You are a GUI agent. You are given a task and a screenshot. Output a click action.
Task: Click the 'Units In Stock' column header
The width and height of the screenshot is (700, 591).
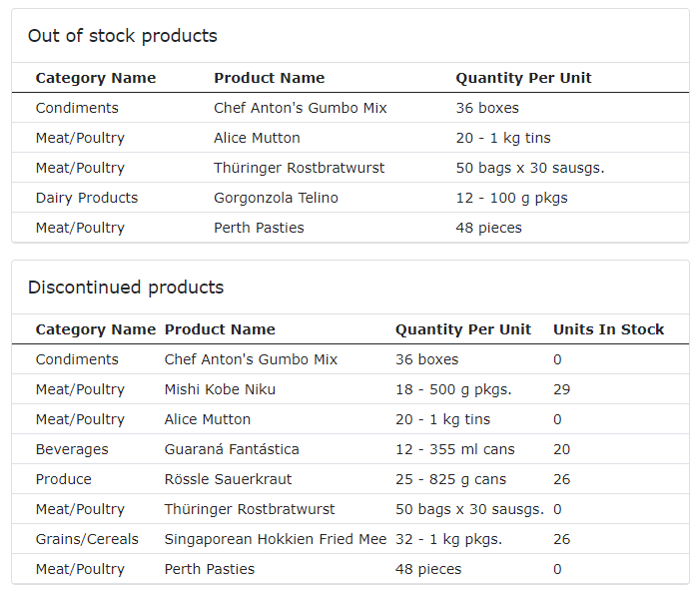(x=608, y=329)
